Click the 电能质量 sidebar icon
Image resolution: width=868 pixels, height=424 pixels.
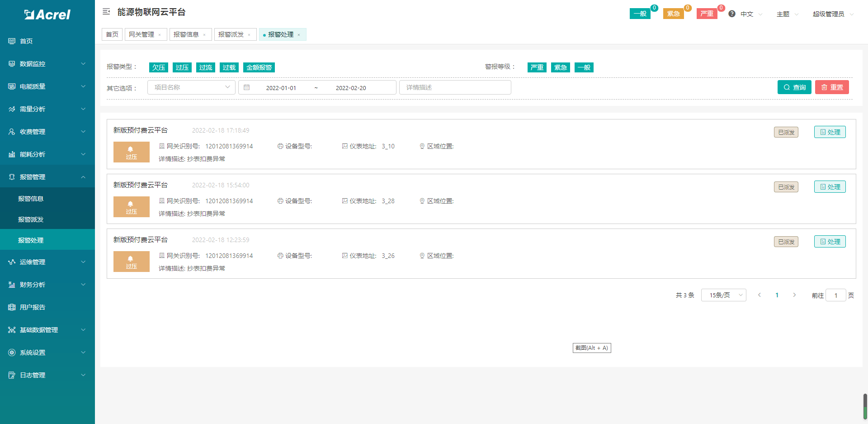pyautogui.click(x=12, y=86)
